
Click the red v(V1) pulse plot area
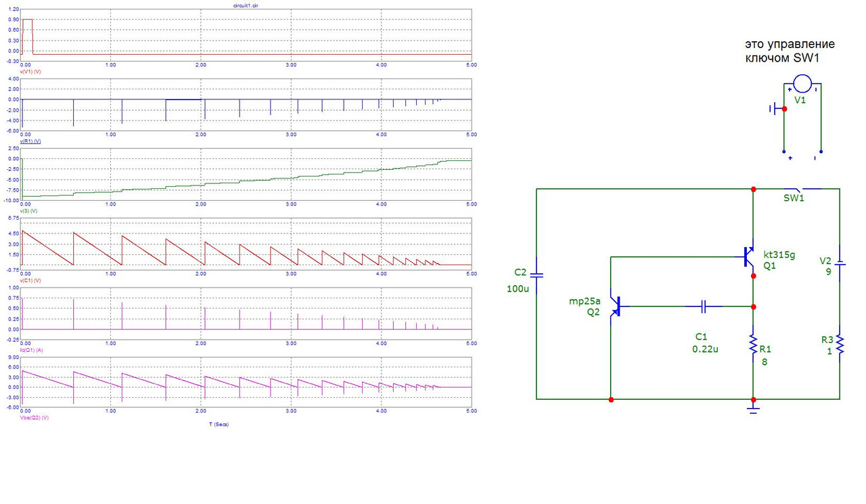[246, 35]
